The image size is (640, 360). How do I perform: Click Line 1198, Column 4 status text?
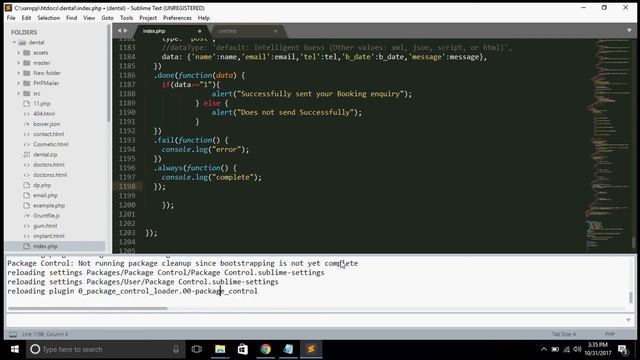[x=45, y=334]
